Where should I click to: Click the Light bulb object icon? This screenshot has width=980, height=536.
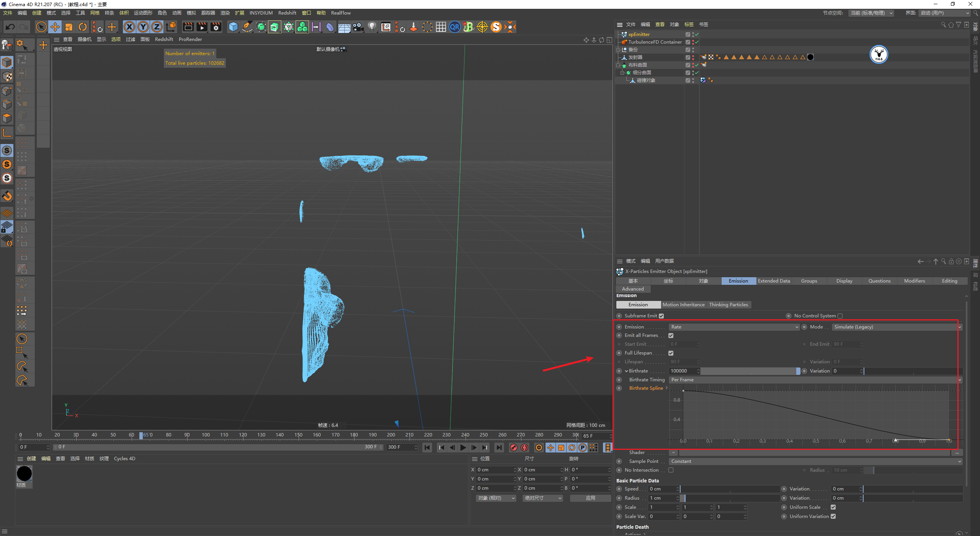point(372,27)
